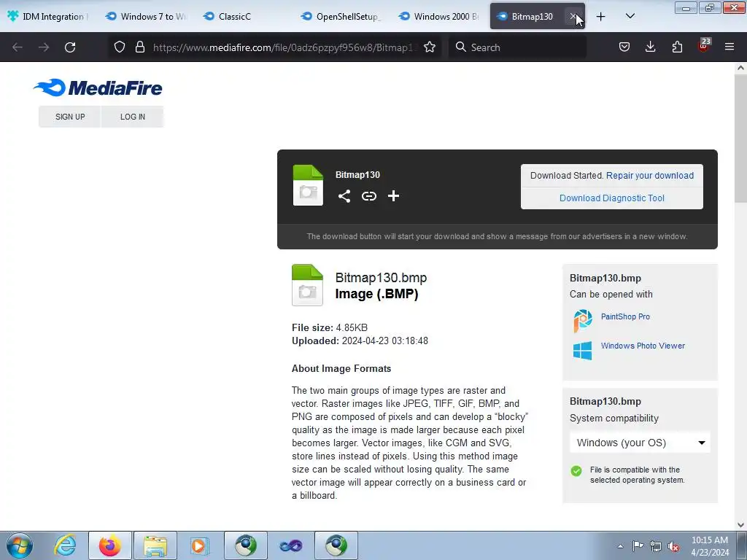Click the muted volume tray icon

[673, 546]
